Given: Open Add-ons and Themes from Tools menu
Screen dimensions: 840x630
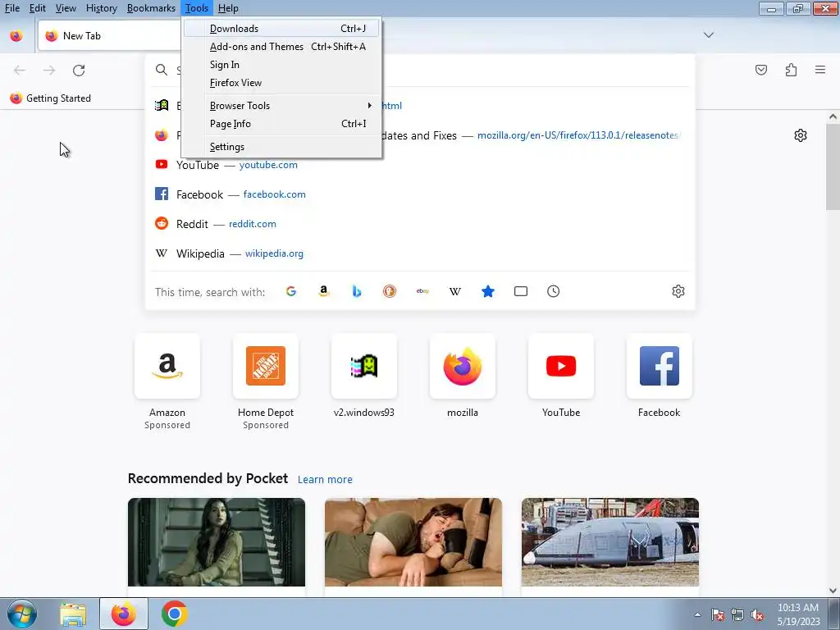Looking at the screenshot, I should 281,47.
